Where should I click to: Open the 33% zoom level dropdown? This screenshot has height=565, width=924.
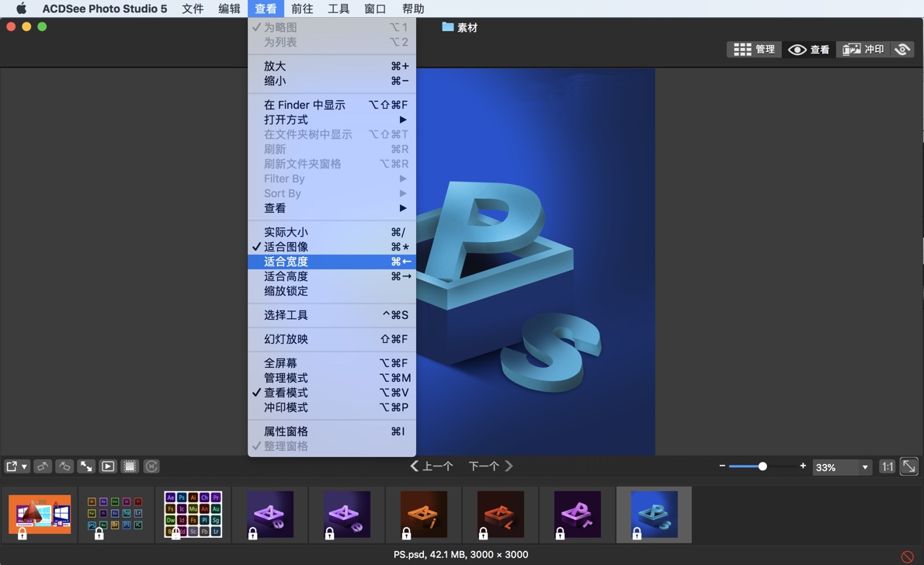[842, 466]
